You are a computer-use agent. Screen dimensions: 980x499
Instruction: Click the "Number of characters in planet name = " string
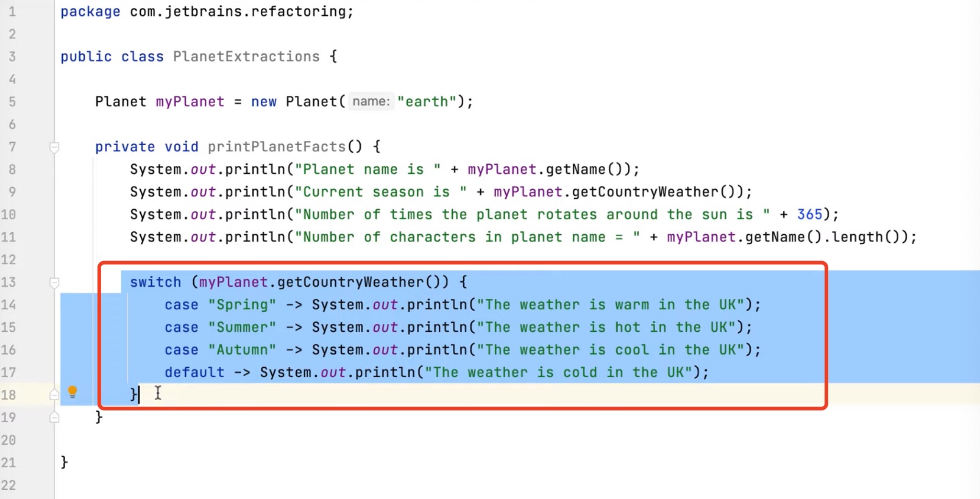467,237
